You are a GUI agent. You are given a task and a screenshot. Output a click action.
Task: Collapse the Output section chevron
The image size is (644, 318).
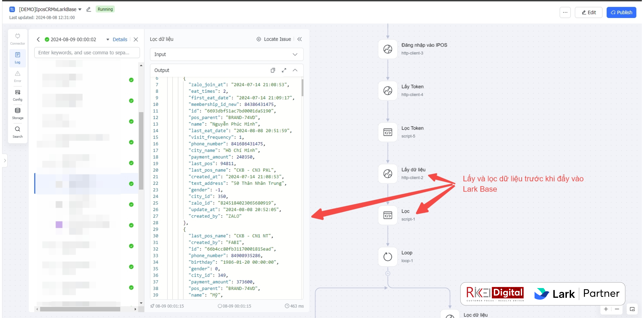tap(295, 70)
